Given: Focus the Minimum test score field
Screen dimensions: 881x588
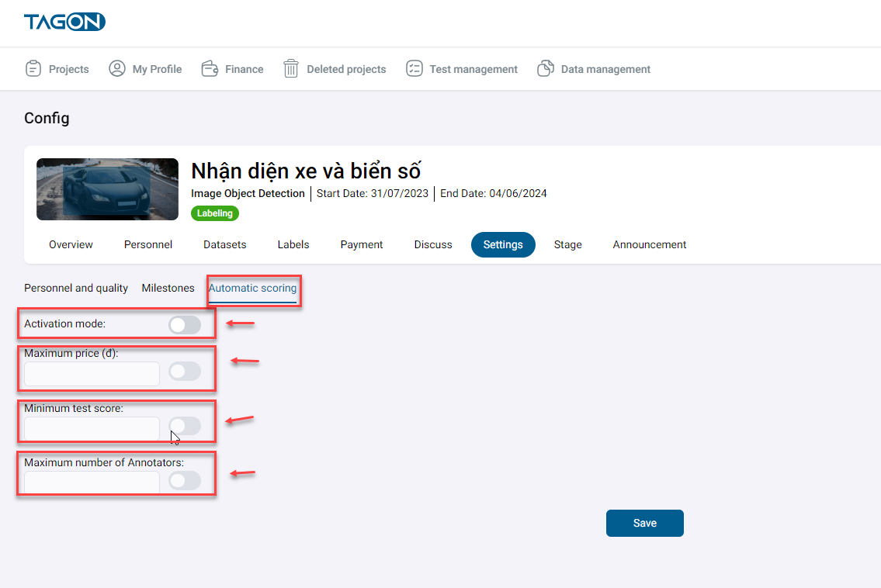Looking at the screenshot, I should (x=92, y=428).
